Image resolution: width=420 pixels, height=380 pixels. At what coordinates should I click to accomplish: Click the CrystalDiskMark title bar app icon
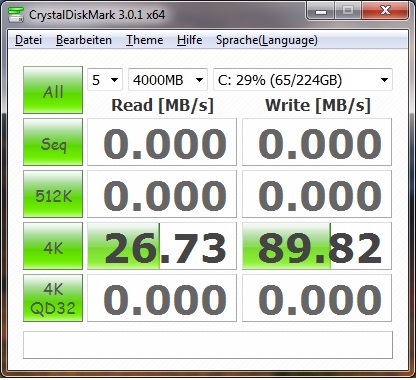[x=16, y=14]
